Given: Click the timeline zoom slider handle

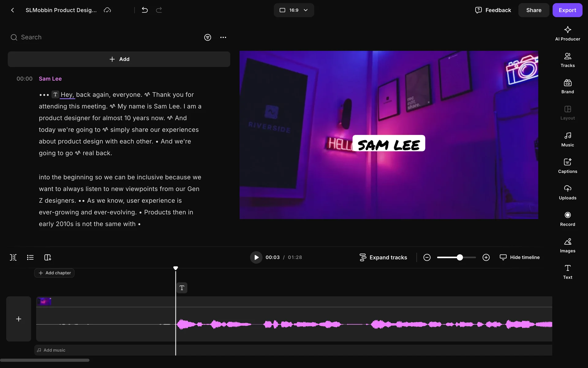Looking at the screenshot, I should pos(460,257).
